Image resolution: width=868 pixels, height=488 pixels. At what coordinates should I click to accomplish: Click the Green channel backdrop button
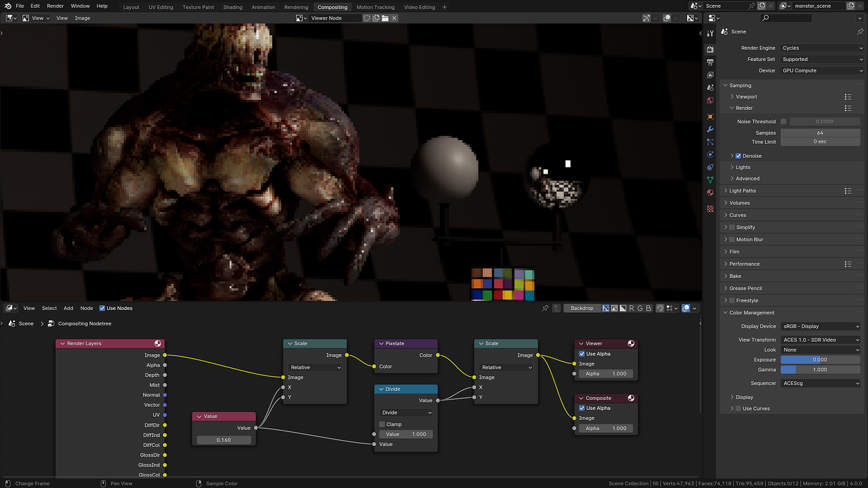click(x=640, y=308)
